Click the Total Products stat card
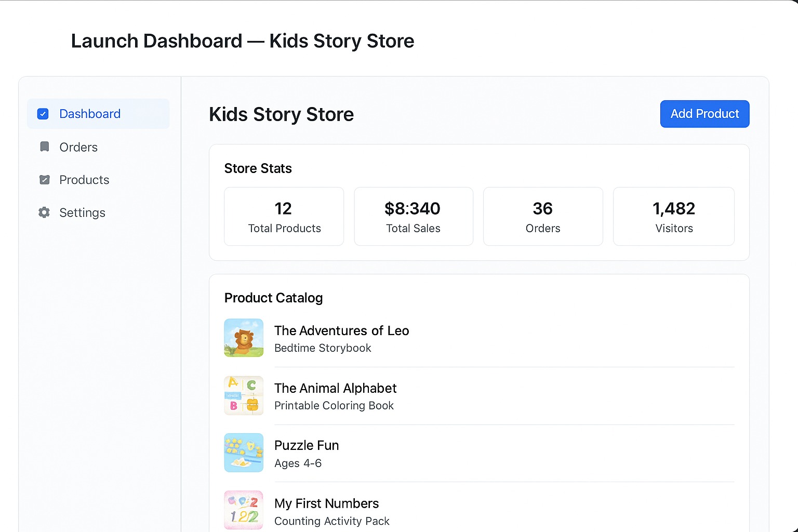The height and width of the screenshot is (532, 798). point(284,216)
